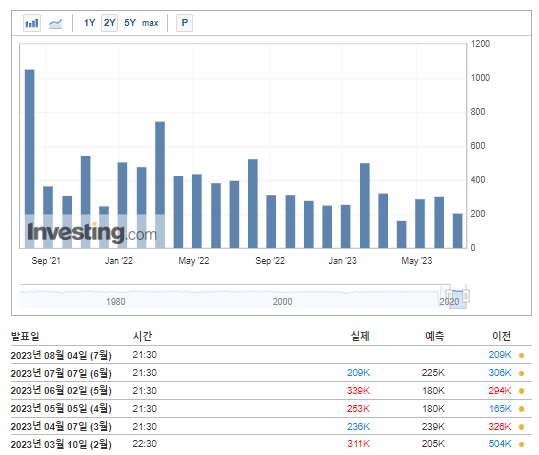Switch to area line chart icon
The height and width of the screenshot is (455, 539).
click(55, 23)
